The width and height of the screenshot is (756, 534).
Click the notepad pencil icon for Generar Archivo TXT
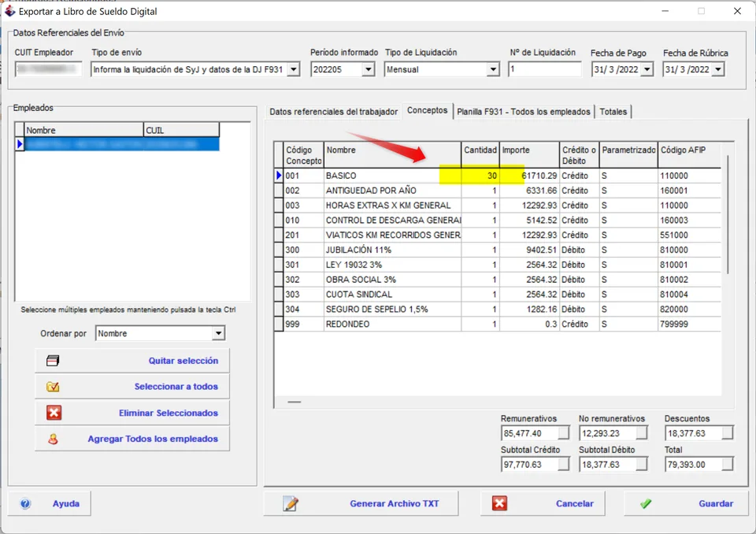pos(291,503)
